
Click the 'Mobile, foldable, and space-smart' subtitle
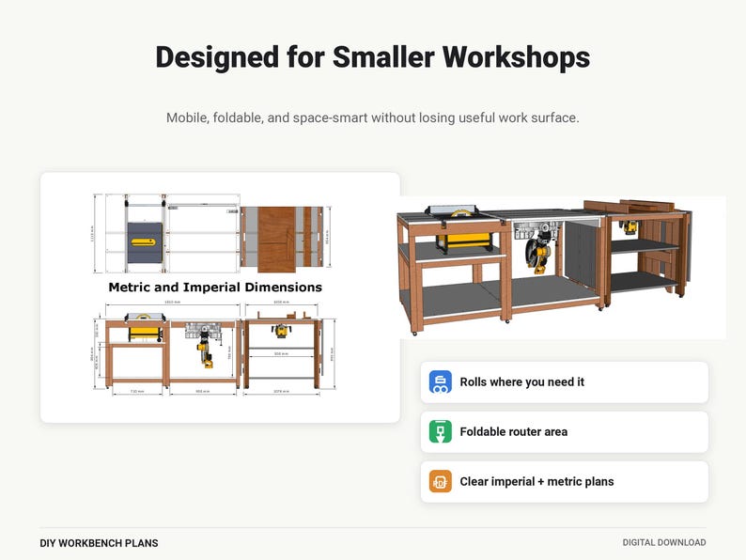click(x=372, y=117)
